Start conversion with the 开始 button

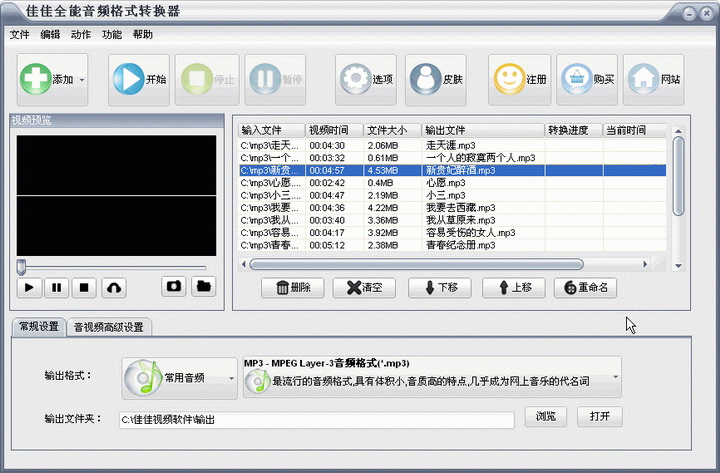coord(127,79)
